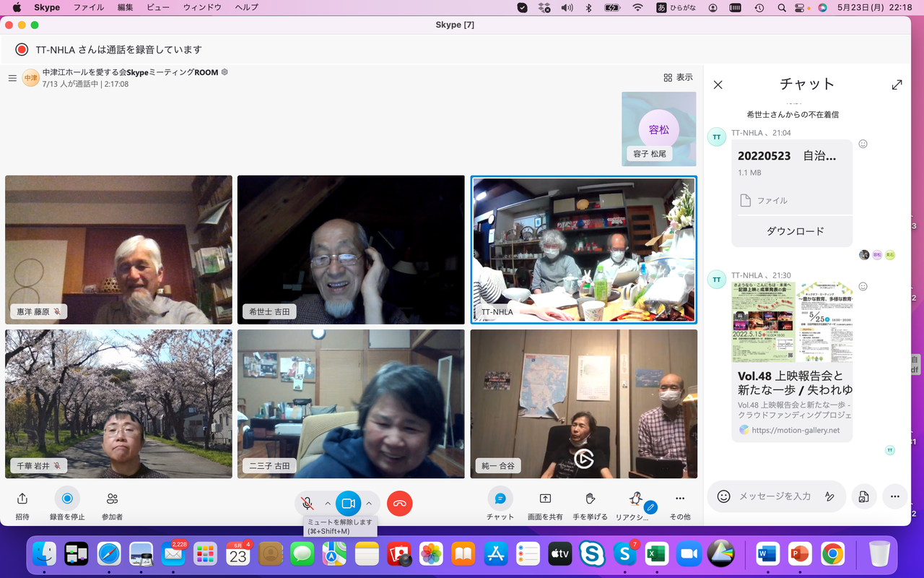
Task: Click ダウンロード to download the shared file
Action: tap(795, 231)
